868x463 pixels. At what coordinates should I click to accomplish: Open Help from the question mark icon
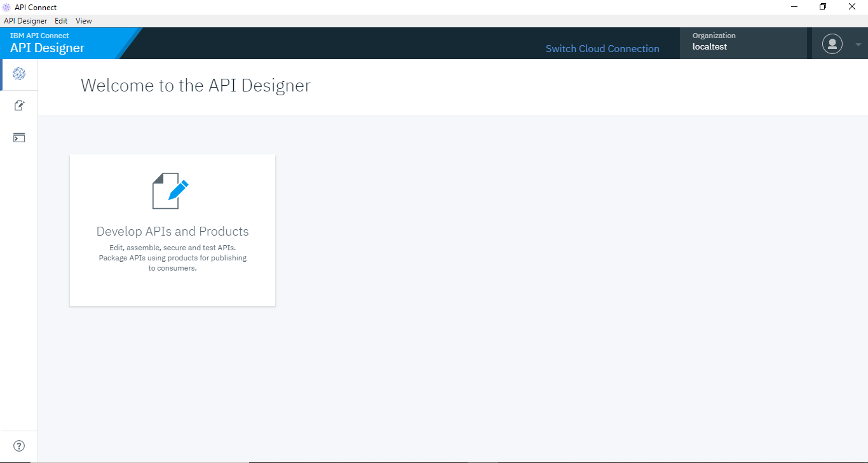(19, 446)
